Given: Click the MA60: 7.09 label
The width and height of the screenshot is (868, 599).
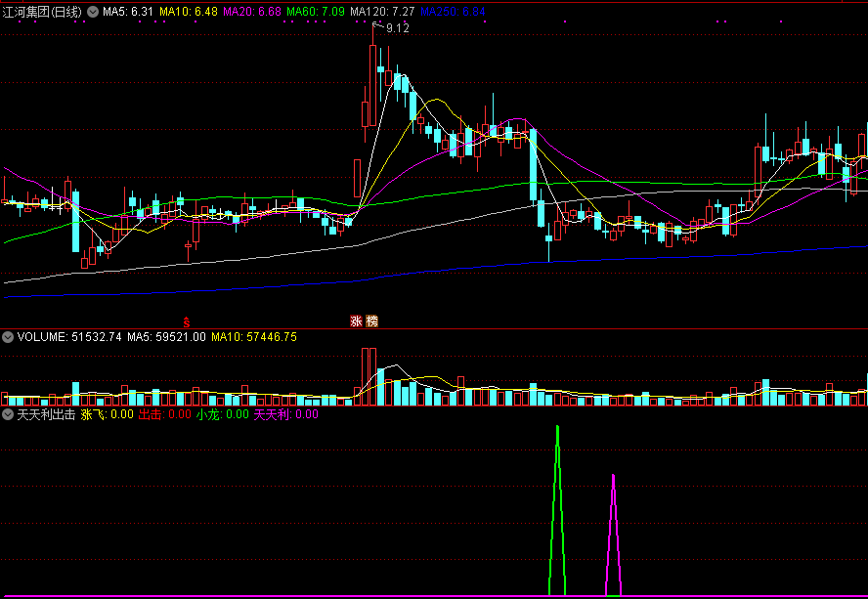Looking at the screenshot, I should pyautogui.click(x=316, y=12).
